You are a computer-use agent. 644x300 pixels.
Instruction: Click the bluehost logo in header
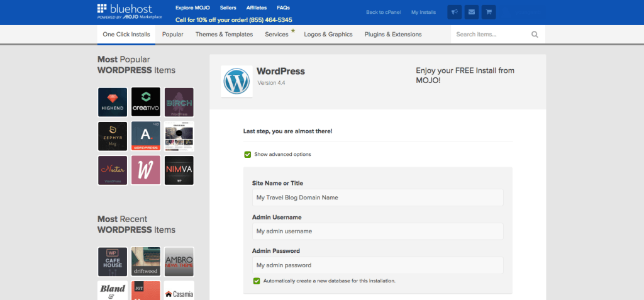click(x=130, y=12)
